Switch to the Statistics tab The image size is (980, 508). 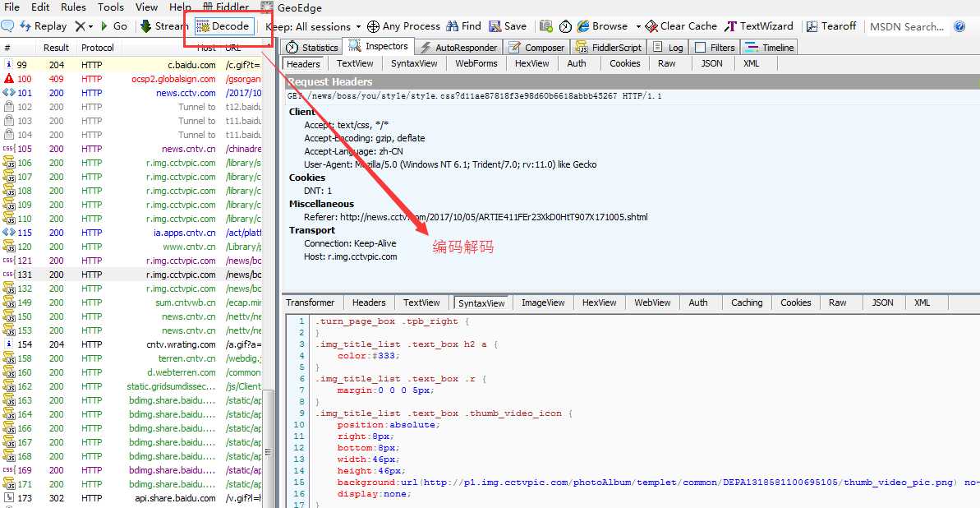pos(312,48)
